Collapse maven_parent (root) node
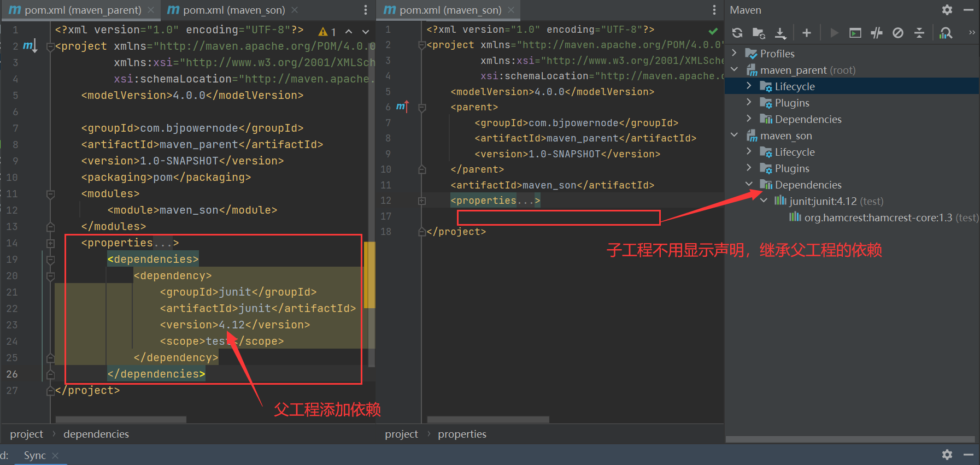The width and height of the screenshot is (980, 465). pyautogui.click(x=735, y=69)
